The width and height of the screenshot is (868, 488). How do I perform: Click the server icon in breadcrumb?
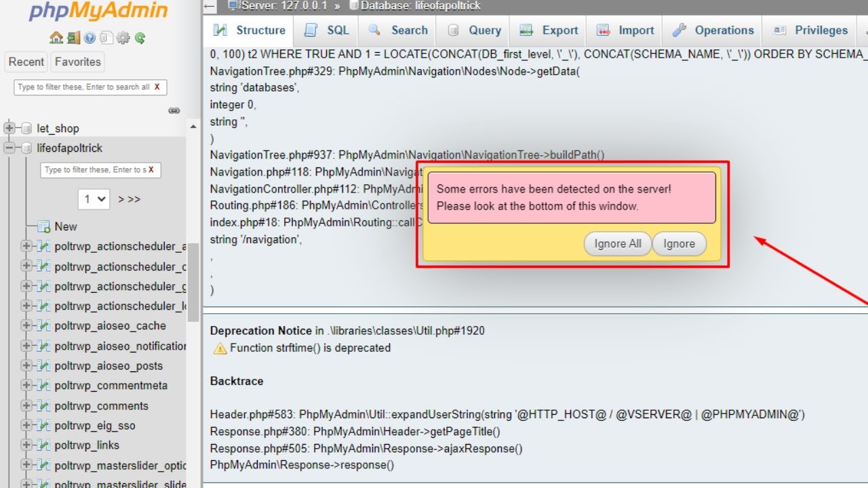pyautogui.click(x=234, y=5)
